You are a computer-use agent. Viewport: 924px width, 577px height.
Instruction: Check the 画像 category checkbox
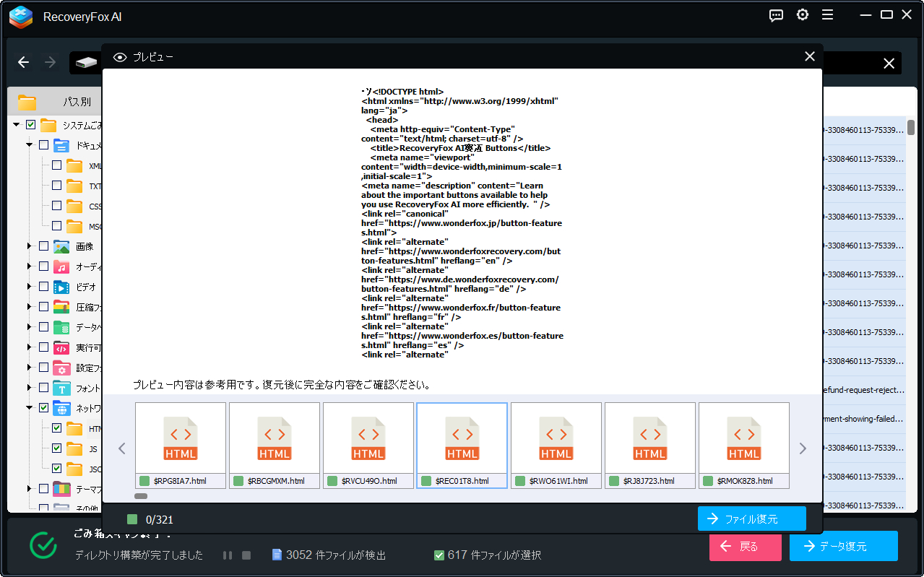tap(43, 246)
